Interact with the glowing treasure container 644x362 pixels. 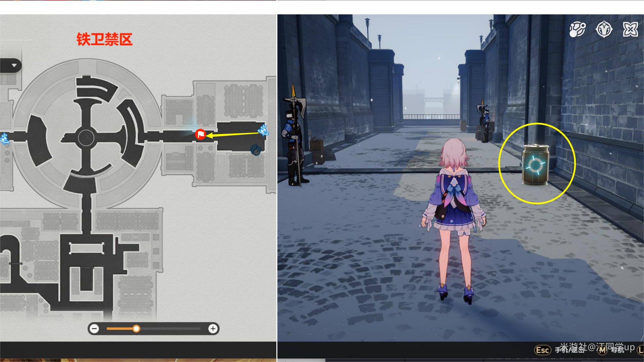coord(536,165)
